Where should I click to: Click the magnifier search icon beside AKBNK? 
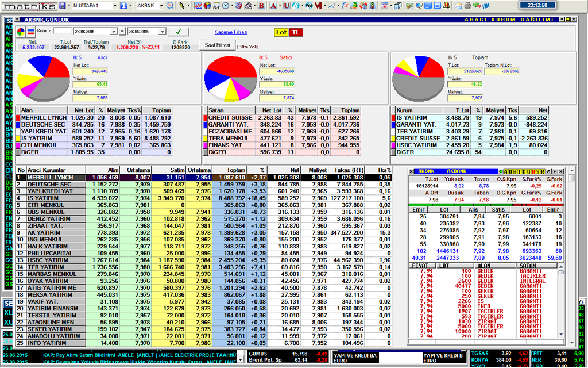[170, 5]
